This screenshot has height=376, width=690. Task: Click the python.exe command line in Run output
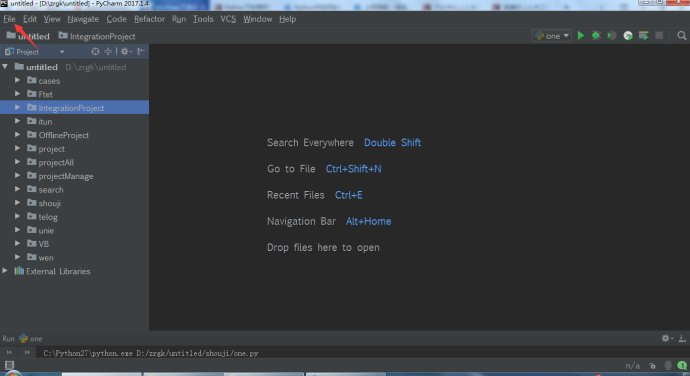[x=150, y=353]
